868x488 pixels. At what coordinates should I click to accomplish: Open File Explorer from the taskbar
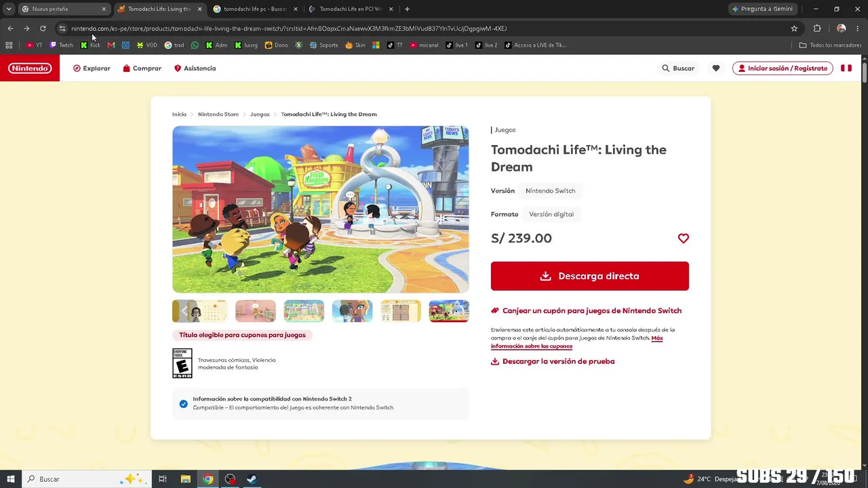point(185,479)
